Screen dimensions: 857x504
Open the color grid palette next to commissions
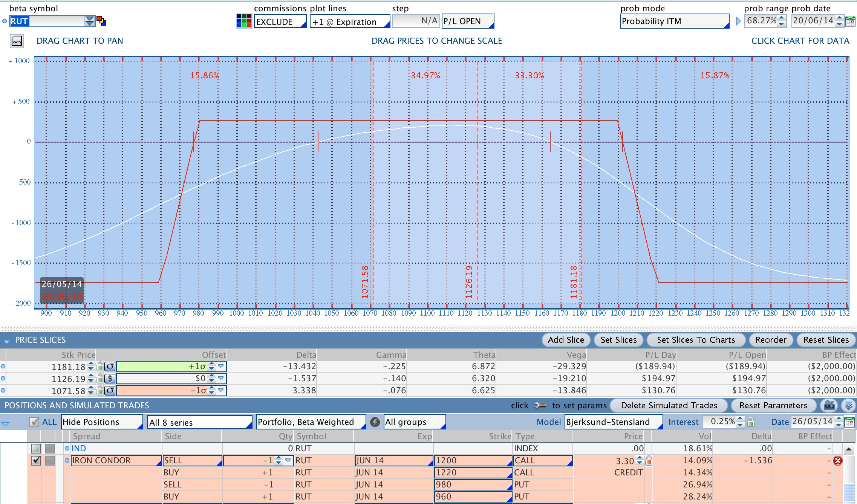(244, 21)
